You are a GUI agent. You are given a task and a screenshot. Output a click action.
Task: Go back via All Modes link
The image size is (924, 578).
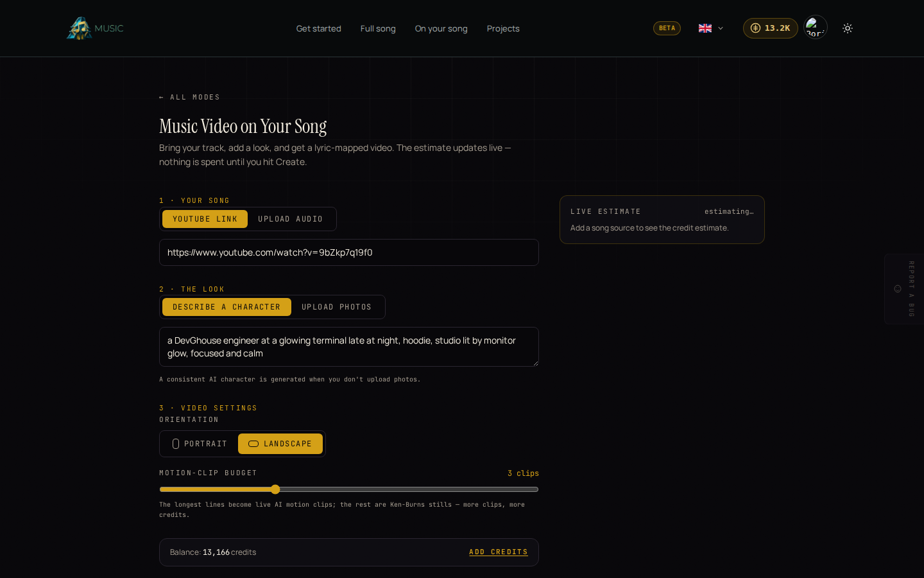click(x=190, y=98)
